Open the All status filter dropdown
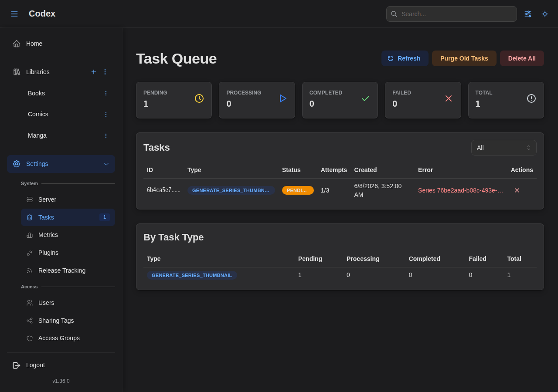This screenshot has height=392, width=558. click(504, 148)
